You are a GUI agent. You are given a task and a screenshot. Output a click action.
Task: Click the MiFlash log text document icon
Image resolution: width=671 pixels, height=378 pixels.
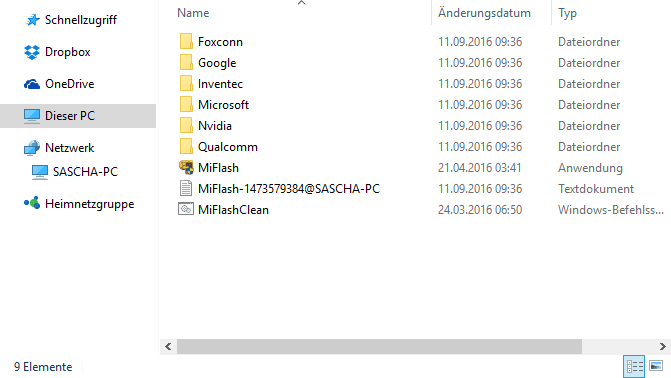(x=186, y=188)
